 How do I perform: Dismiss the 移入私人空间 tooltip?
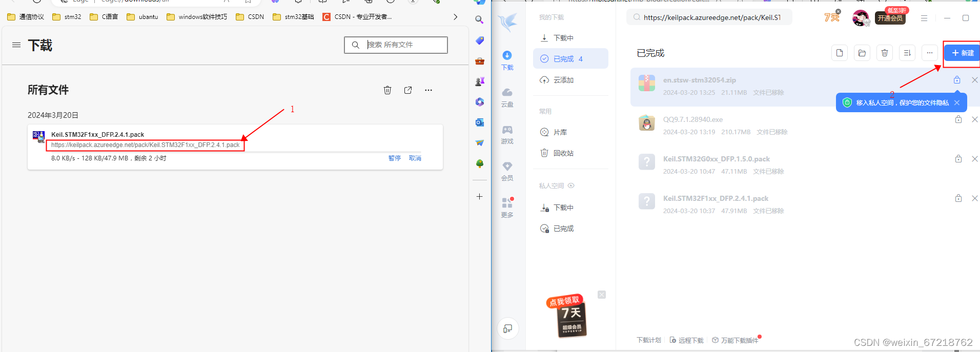click(x=957, y=103)
